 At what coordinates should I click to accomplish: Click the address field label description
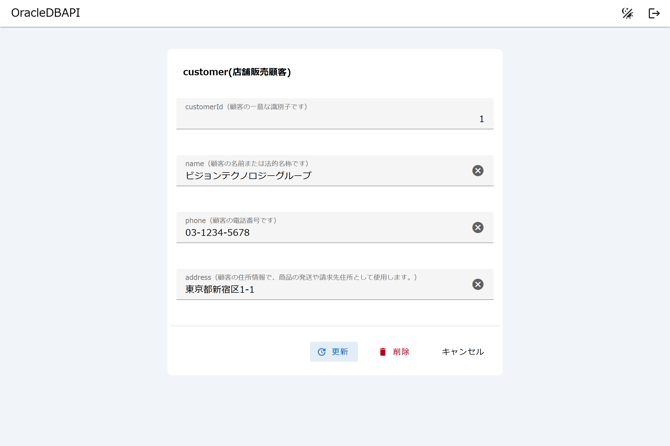(301, 277)
